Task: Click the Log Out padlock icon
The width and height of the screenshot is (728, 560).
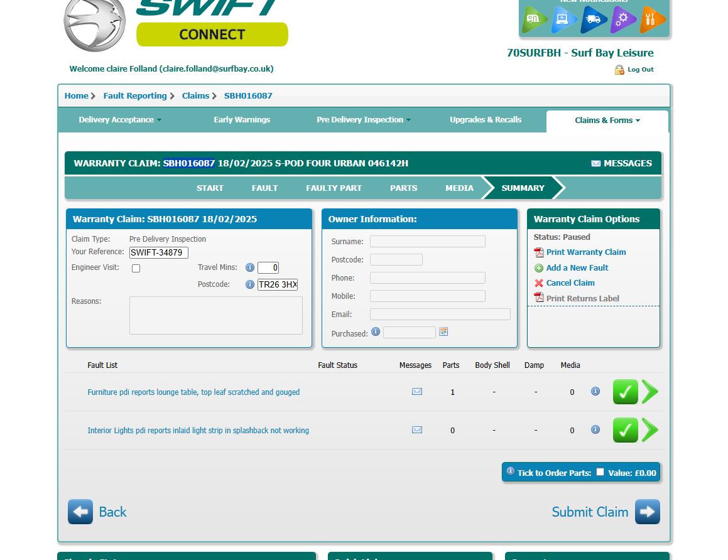Action: pos(619,70)
